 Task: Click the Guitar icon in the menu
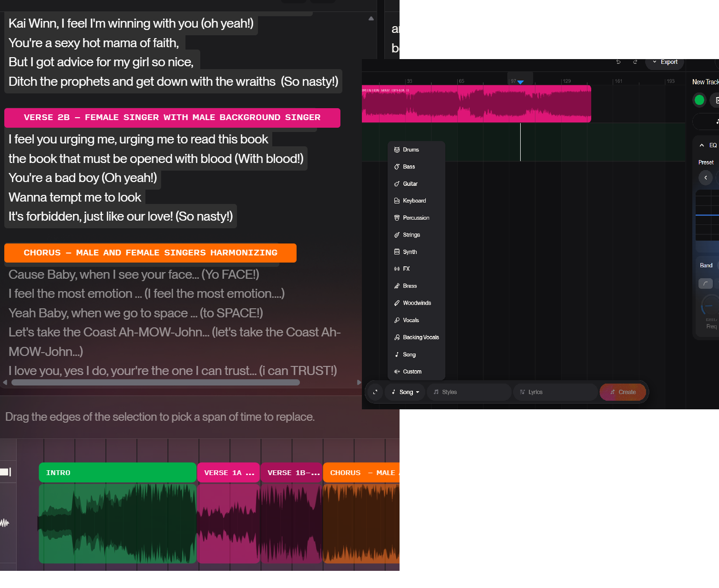point(397,184)
